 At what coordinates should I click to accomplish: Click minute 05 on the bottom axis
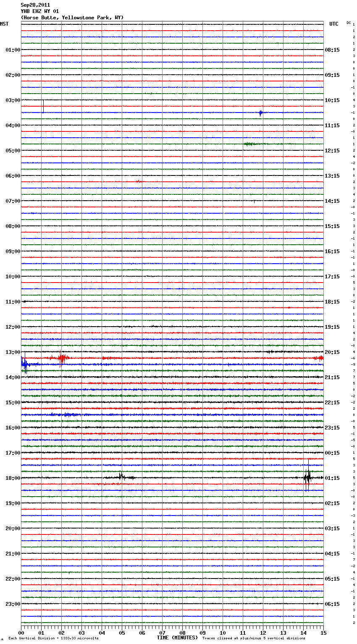pos(122,633)
